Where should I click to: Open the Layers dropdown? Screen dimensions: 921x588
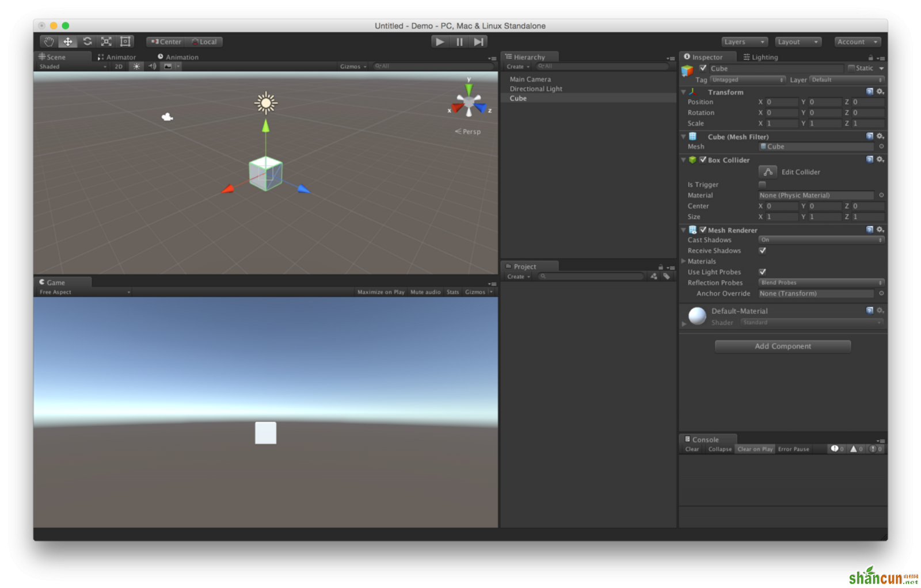click(x=744, y=41)
